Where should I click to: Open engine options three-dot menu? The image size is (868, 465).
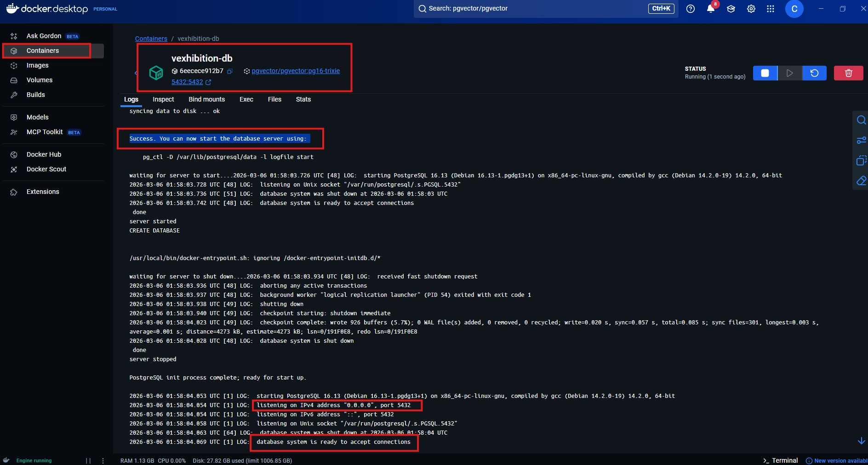click(103, 460)
